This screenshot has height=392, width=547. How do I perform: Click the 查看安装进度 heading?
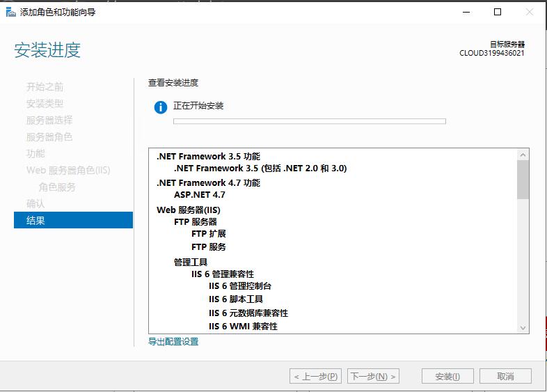pyautogui.click(x=173, y=83)
